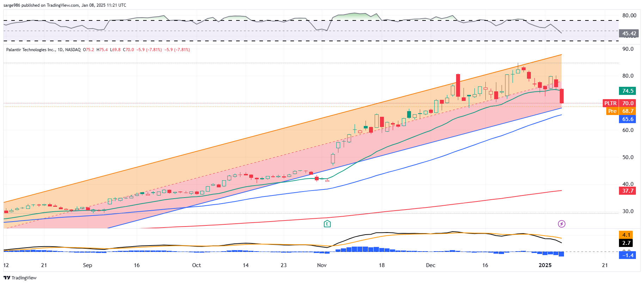Click the 2025 label on the time axis

click(545, 265)
